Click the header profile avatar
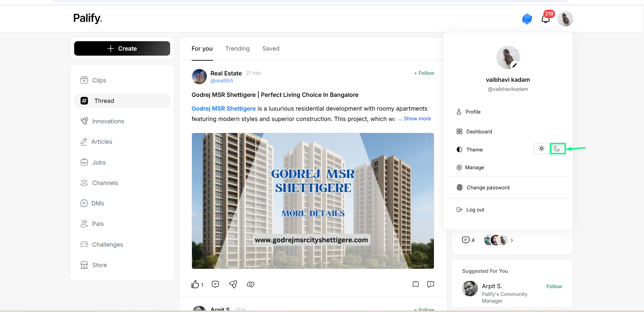 click(565, 19)
